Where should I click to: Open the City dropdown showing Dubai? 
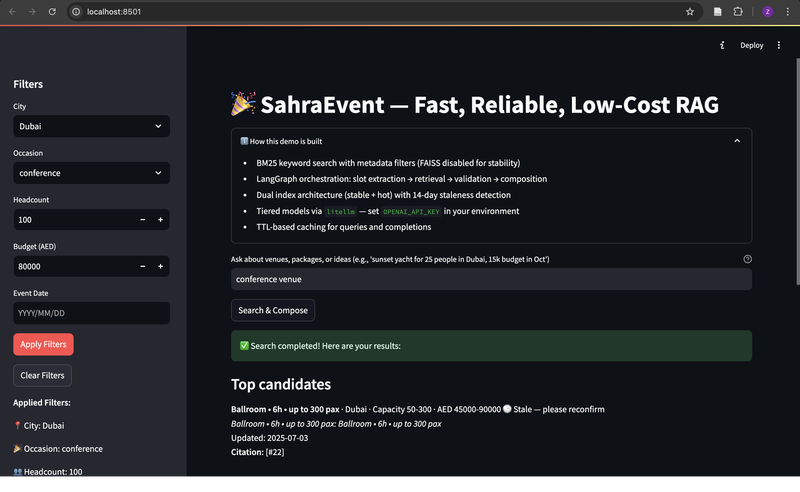[x=91, y=126]
